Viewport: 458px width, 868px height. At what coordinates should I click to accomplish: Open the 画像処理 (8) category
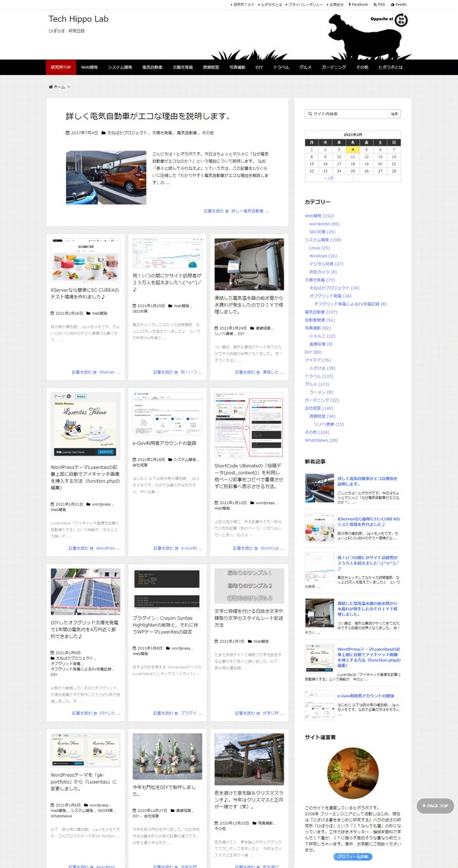click(x=321, y=344)
